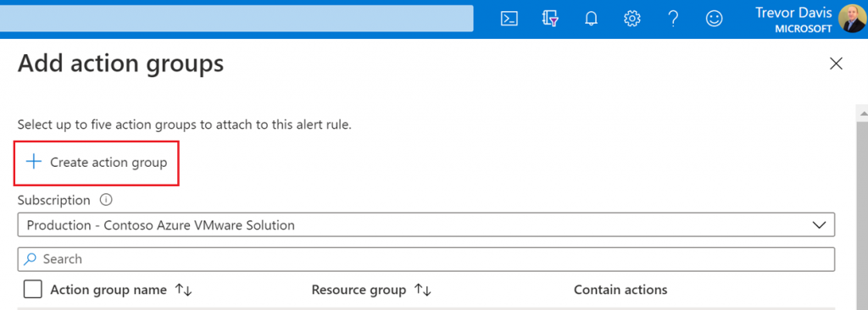Image resolution: width=868 pixels, height=310 pixels.
Task: Open Directory and subscription filter icon
Action: tap(550, 19)
